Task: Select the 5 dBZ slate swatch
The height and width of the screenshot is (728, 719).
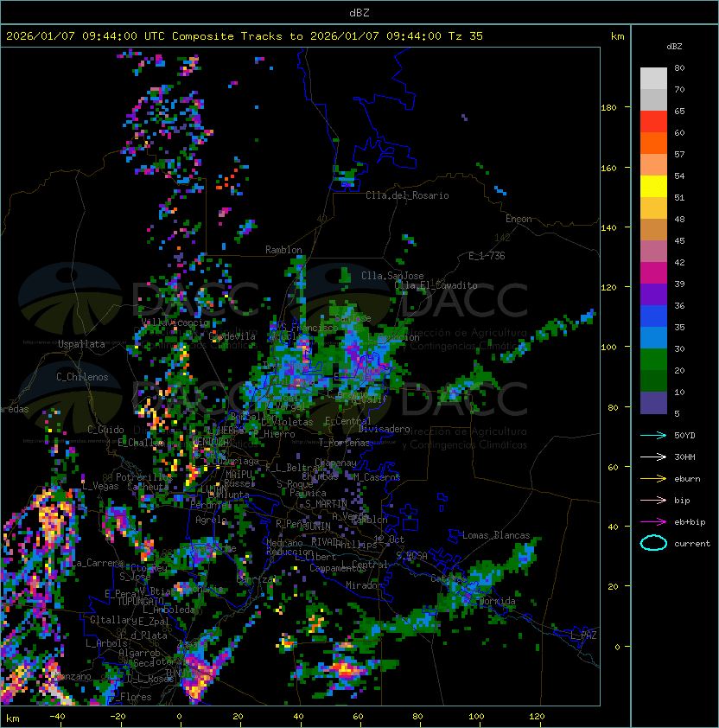Action: (653, 403)
